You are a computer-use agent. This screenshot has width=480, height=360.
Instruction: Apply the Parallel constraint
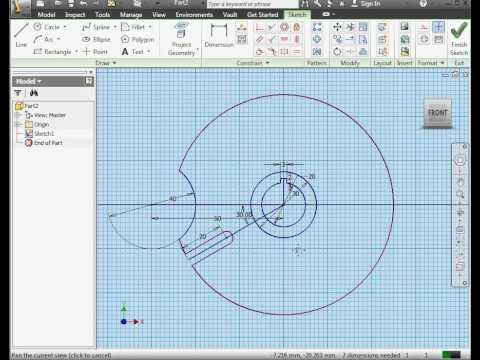click(259, 39)
